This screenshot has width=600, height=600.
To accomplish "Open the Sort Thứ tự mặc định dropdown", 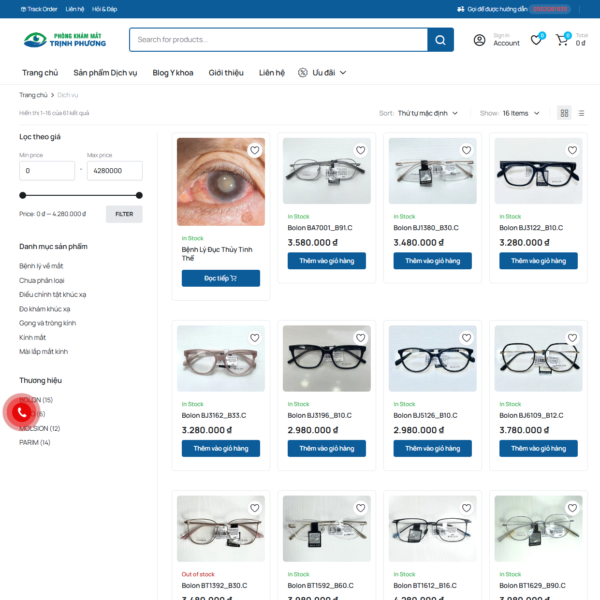I will (427, 113).
